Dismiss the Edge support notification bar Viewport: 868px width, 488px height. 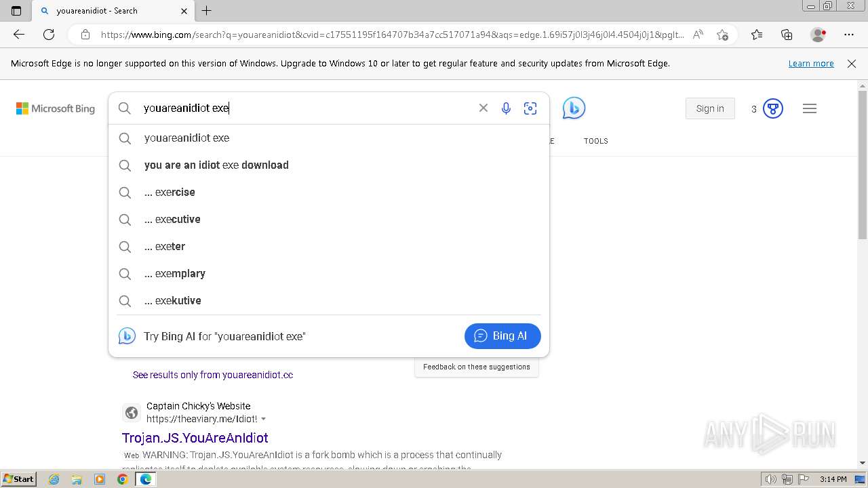(852, 63)
